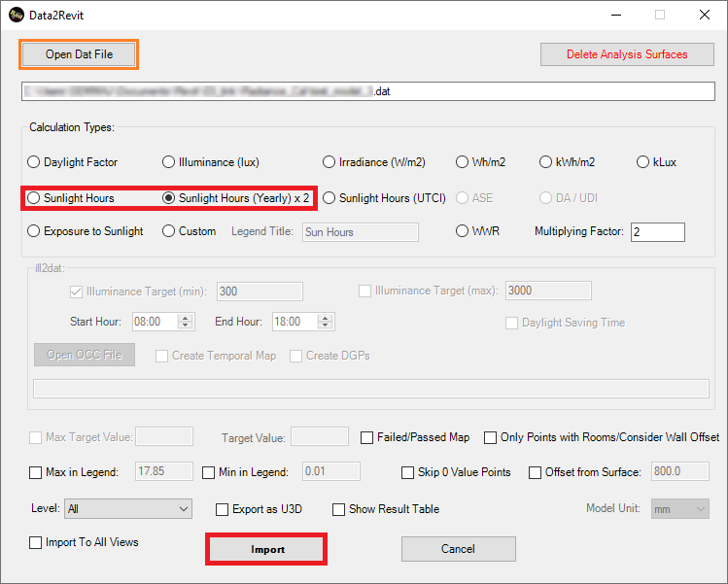Enable the Min in Legend checkbox
Image resolution: width=728 pixels, height=584 pixels.
pos(208,472)
